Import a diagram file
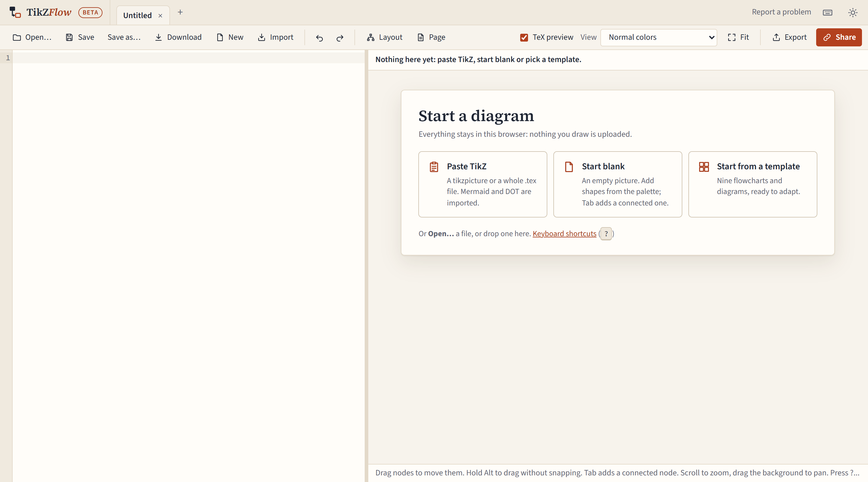The image size is (868, 482). pos(276,37)
